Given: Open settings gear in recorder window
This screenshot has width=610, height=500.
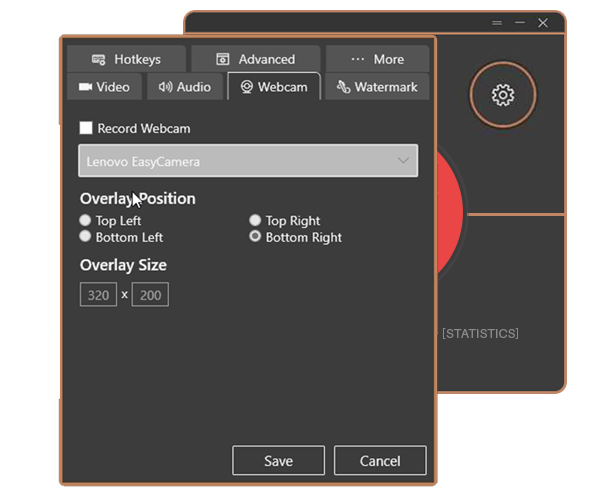Looking at the screenshot, I should [x=503, y=95].
